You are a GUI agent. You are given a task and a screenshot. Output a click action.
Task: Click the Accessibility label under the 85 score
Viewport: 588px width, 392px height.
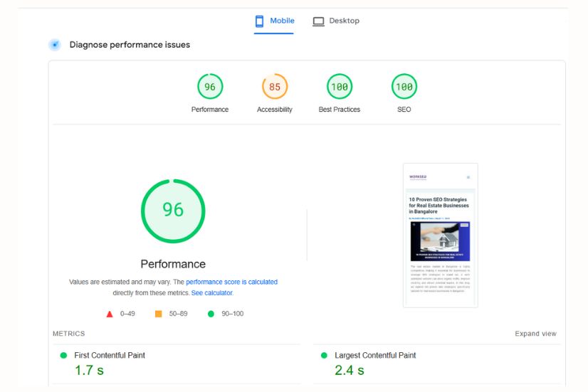tap(275, 110)
